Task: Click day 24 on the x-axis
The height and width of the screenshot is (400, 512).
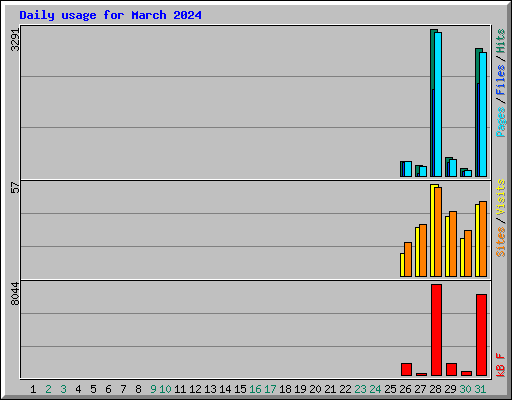Action: pyautogui.click(x=375, y=389)
